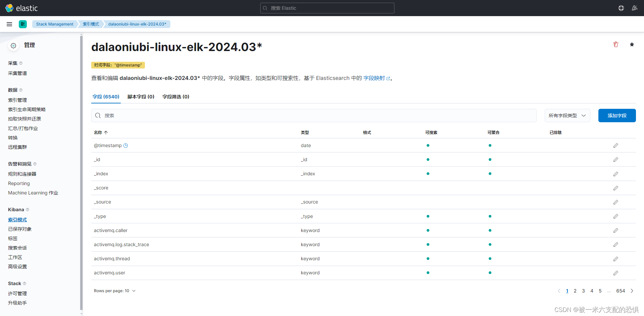Image resolution: width=644 pixels, height=316 pixels.
Task: Click the info icon next to 数据
Action: tap(21, 90)
